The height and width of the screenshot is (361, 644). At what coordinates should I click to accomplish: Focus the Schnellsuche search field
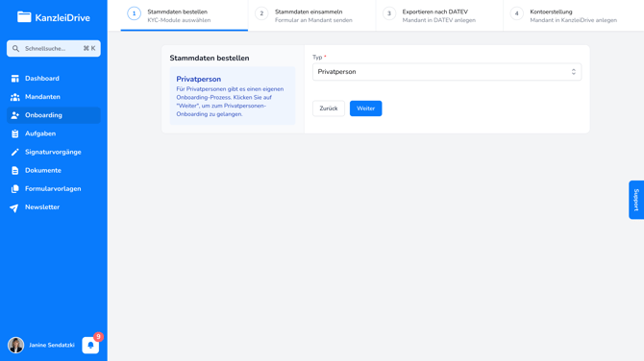click(x=54, y=48)
